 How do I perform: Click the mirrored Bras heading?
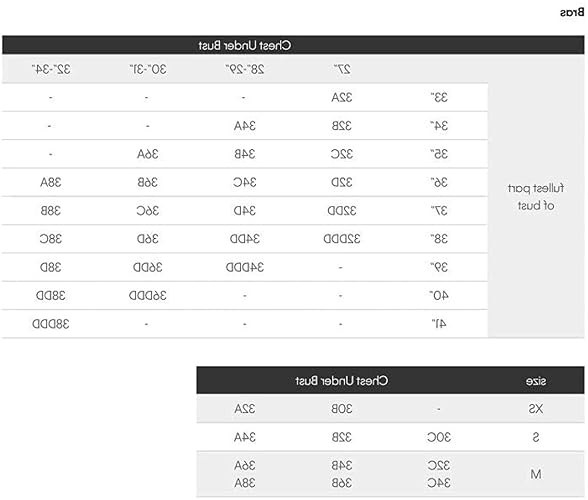click(572, 12)
